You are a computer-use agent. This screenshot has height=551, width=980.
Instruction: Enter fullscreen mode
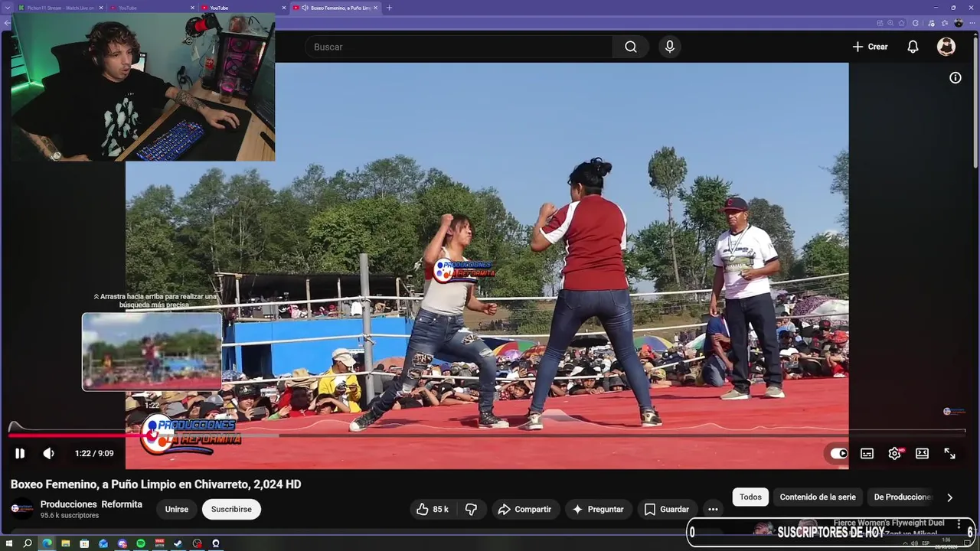(949, 453)
